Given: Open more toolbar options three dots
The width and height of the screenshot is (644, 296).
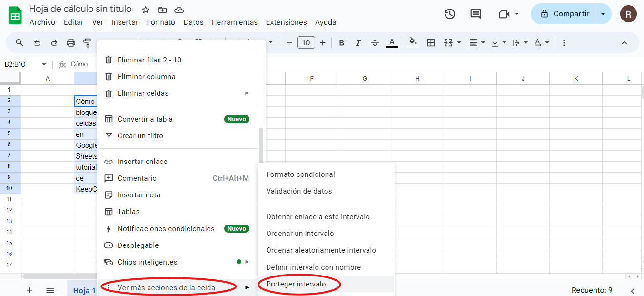Looking at the screenshot, I should coord(564,43).
